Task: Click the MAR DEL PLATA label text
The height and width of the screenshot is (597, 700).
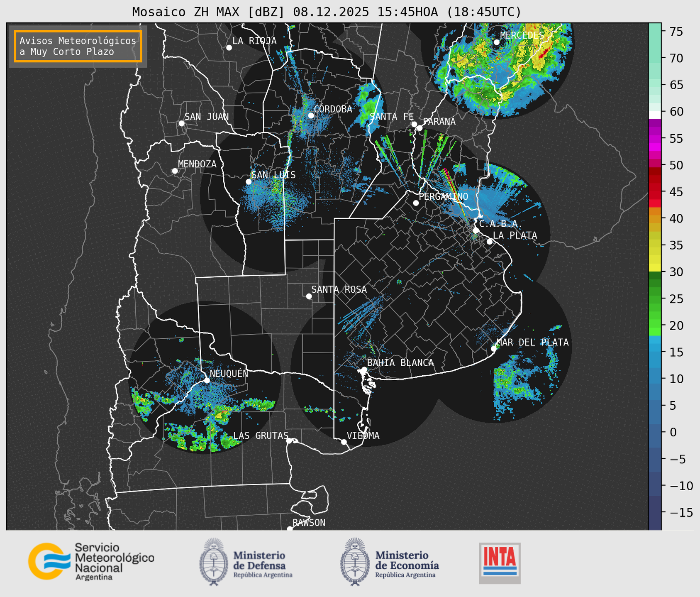Action: coord(532,343)
